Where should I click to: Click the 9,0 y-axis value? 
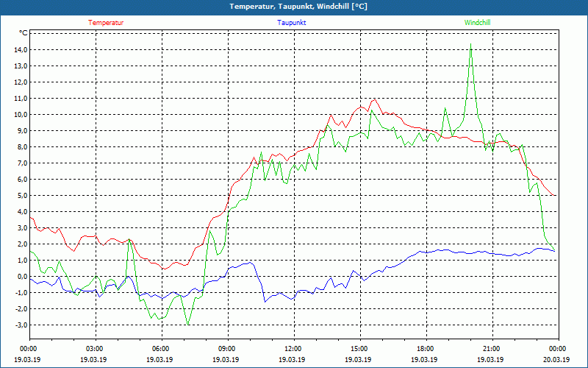point(22,130)
